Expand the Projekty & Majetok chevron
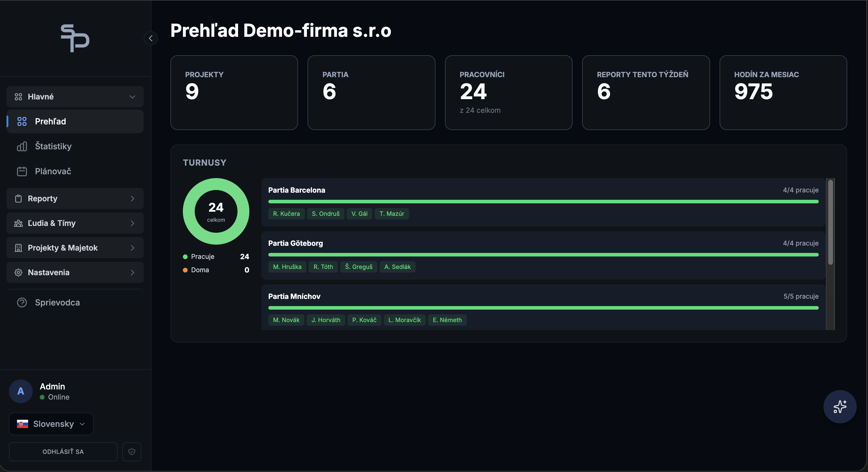This screenshot has height=472, width=868. (132, 248)
